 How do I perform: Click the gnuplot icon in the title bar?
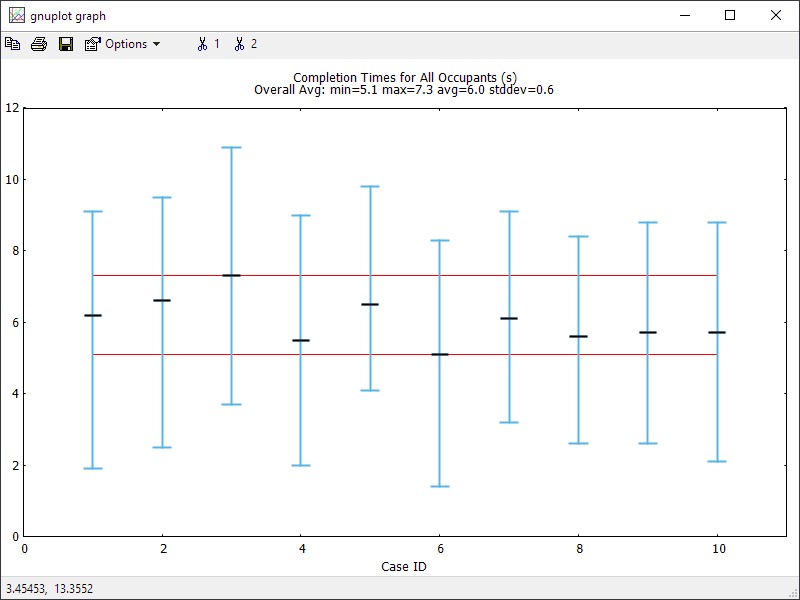click(x=16, y=16)
